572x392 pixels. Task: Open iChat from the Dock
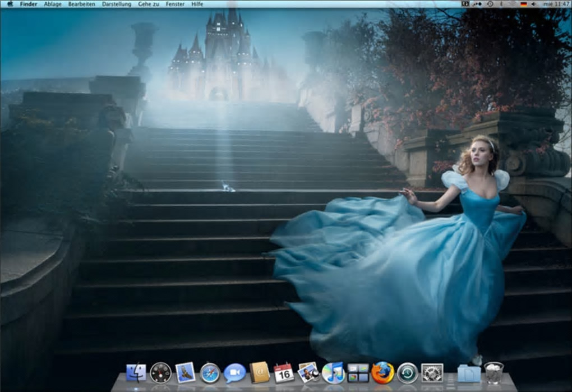tap(234, 373)
